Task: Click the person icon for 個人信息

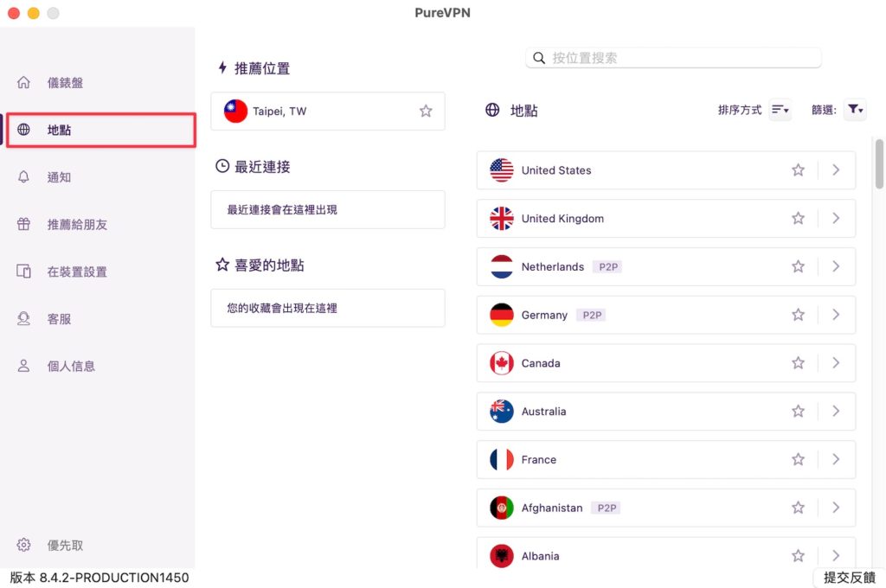Action: [x=23, y=366]
